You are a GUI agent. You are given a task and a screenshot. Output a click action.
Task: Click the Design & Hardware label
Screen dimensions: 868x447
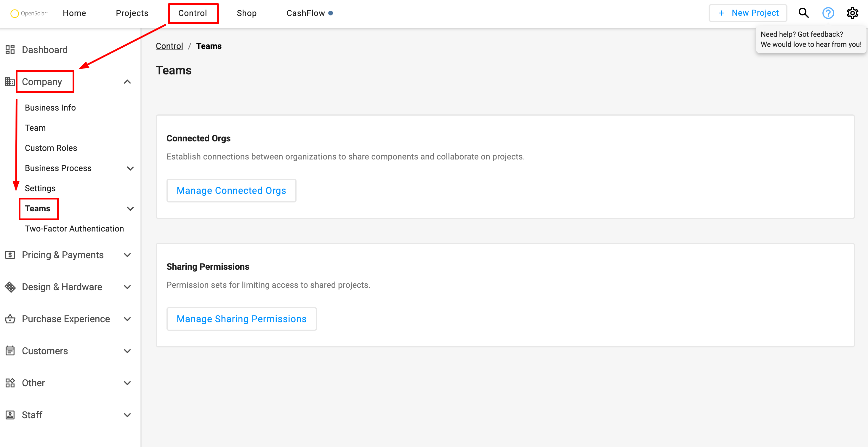62,287
